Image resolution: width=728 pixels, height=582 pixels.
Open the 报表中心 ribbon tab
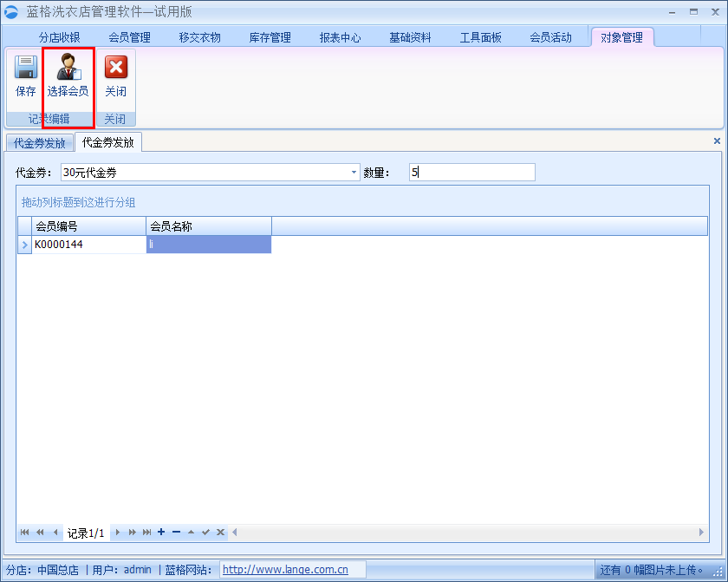[x=340, y=37]
